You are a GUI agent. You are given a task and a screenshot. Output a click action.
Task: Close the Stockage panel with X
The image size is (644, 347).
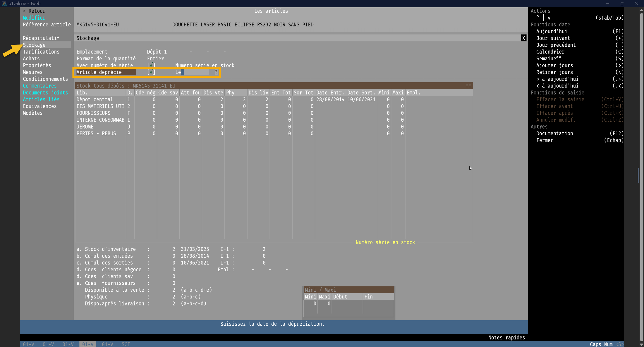click(x=524, y=38)
